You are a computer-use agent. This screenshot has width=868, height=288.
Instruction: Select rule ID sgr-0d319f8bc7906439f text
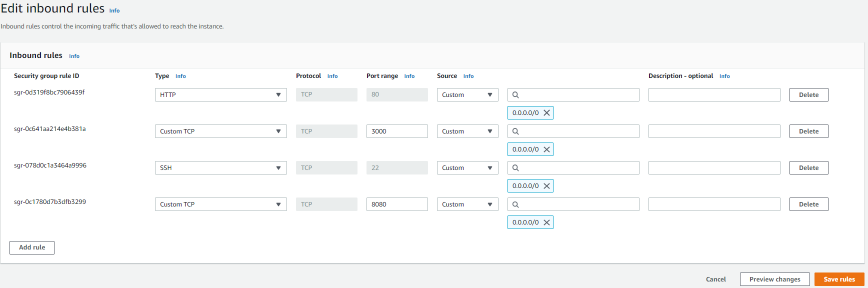(49, 92)
